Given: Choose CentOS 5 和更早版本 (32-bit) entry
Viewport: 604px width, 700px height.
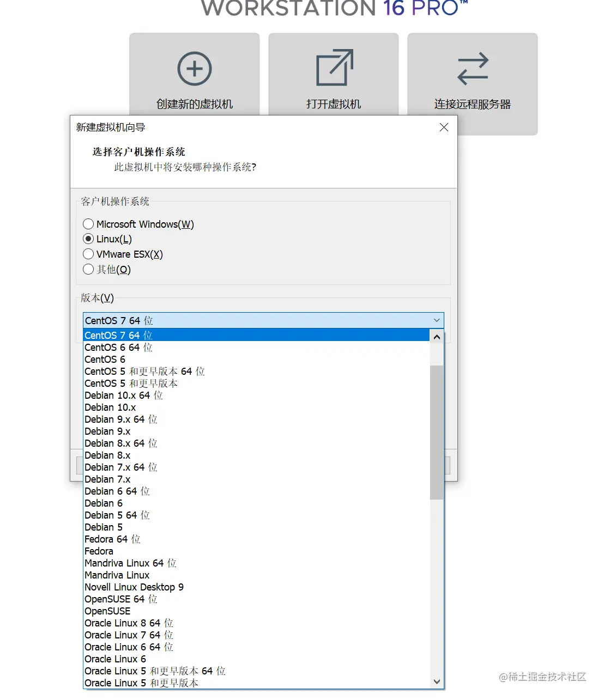Looking at the screenshot, I should 256,383.
